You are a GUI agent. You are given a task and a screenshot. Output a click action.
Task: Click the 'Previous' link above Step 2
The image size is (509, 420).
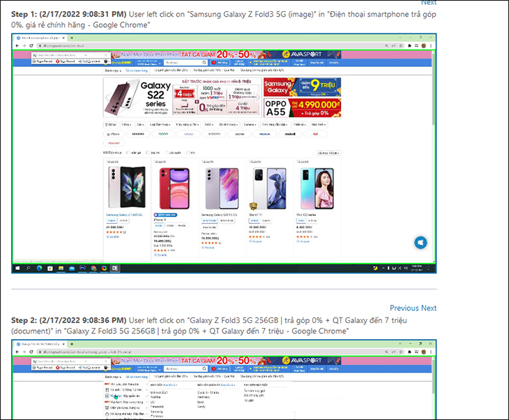point(404,308)
